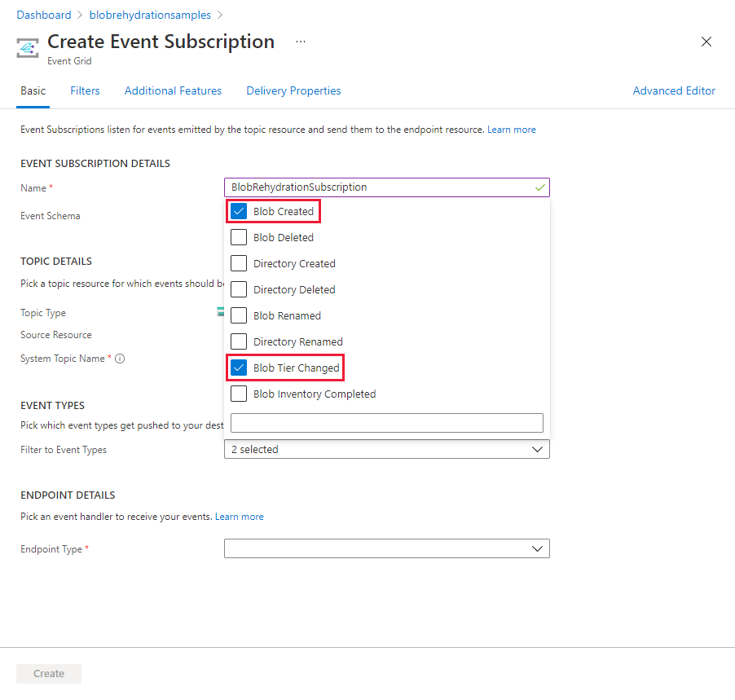Collapse the Filter to Event Types dropdown
Viewport: 735px width, 700px height.
pos(537,449)
